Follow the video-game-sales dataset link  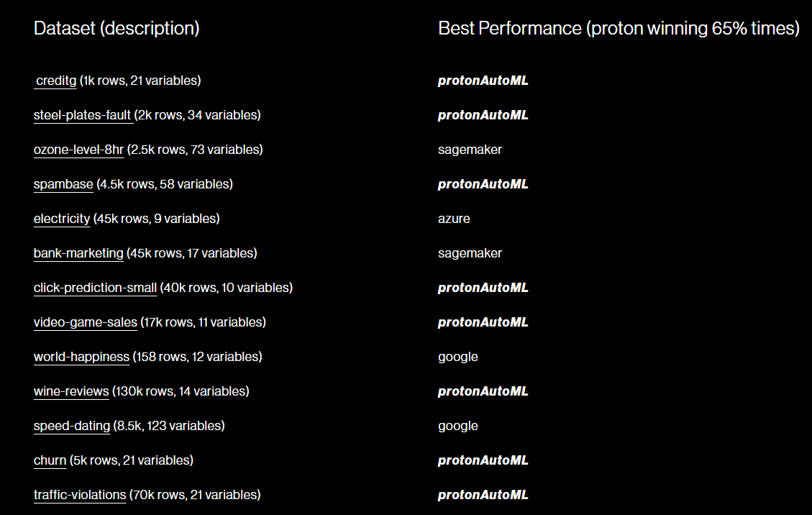(x=85, y=322)
